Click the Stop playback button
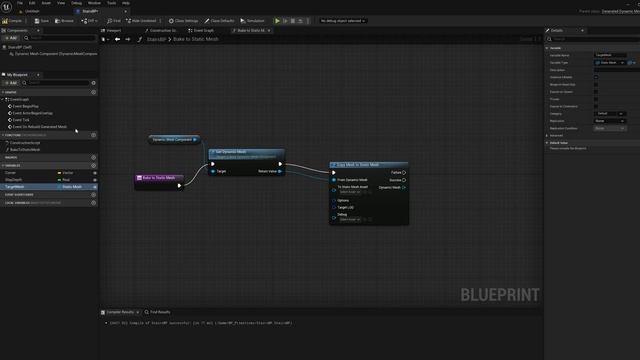Image resolution: width=640 pixels, height=360 pixels. [293, 21]
